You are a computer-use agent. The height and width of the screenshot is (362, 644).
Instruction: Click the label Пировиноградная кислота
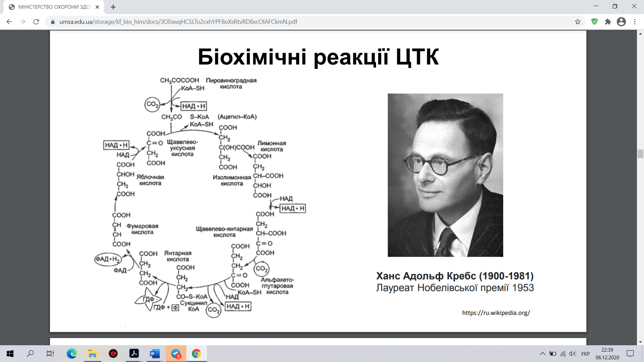point(231,83)
